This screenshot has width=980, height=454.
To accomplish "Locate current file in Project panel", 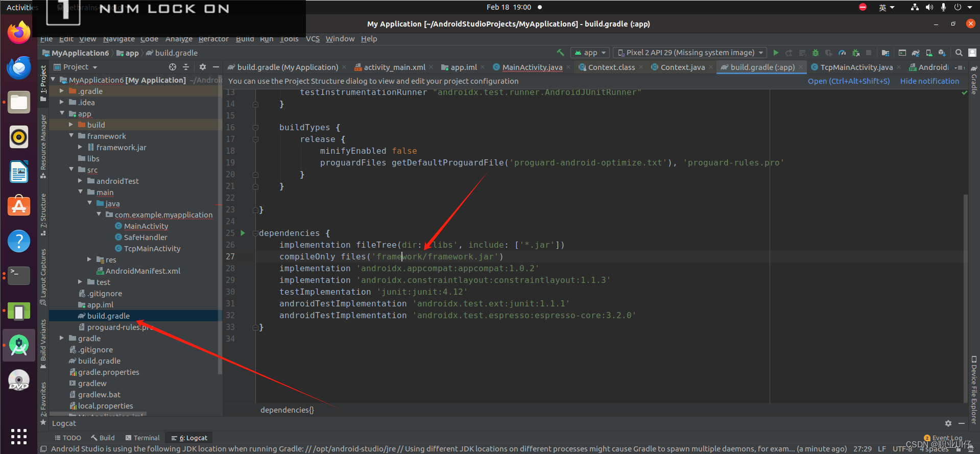I will (x=173, y=67).
